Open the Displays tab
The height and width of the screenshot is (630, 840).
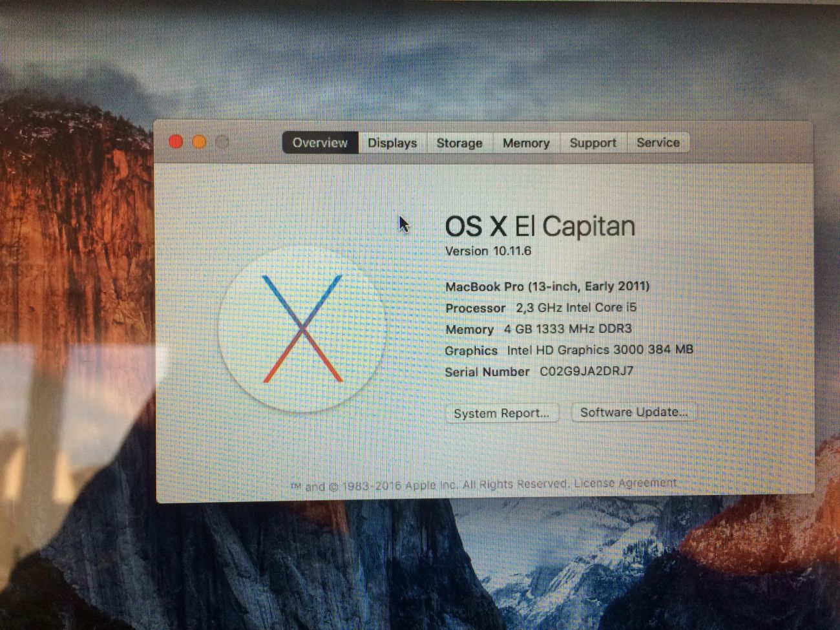point(392,143)
